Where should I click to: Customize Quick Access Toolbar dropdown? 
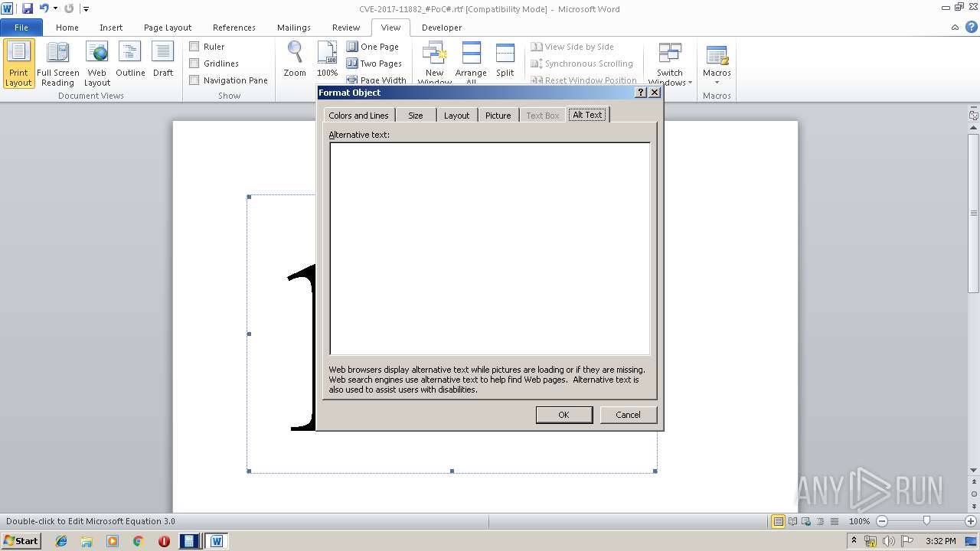86,9
